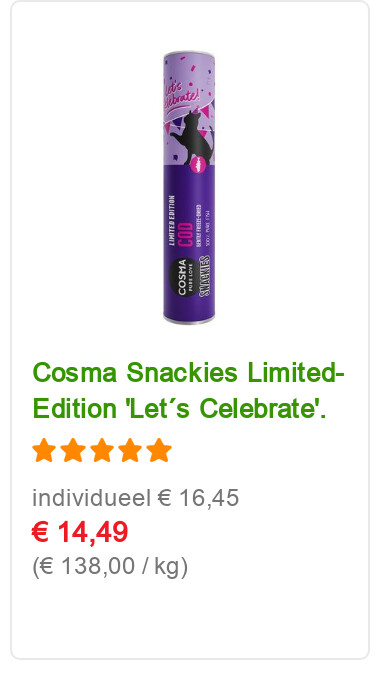This screenshot has width=380, height=680.
Task: Click the round black Cosma logo on the package
Action: click(181, 278)
